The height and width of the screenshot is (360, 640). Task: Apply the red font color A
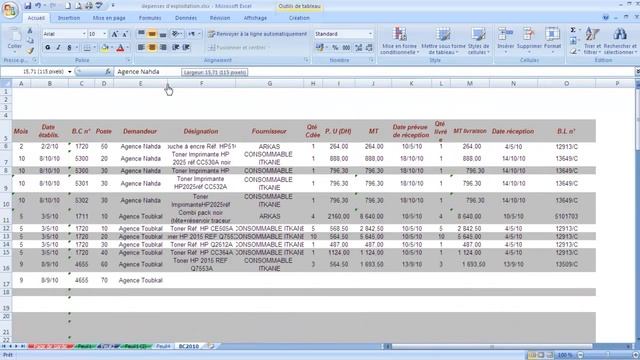coord(120,48)
